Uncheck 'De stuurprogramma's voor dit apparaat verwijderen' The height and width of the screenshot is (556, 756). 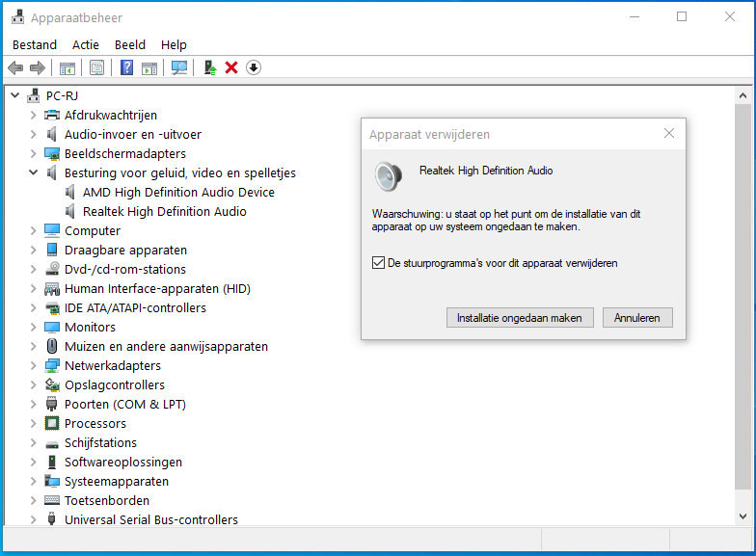(x=378, y=262)
